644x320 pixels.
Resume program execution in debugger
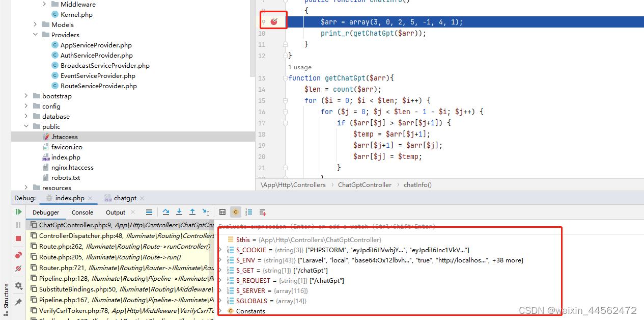pos(19,211)
